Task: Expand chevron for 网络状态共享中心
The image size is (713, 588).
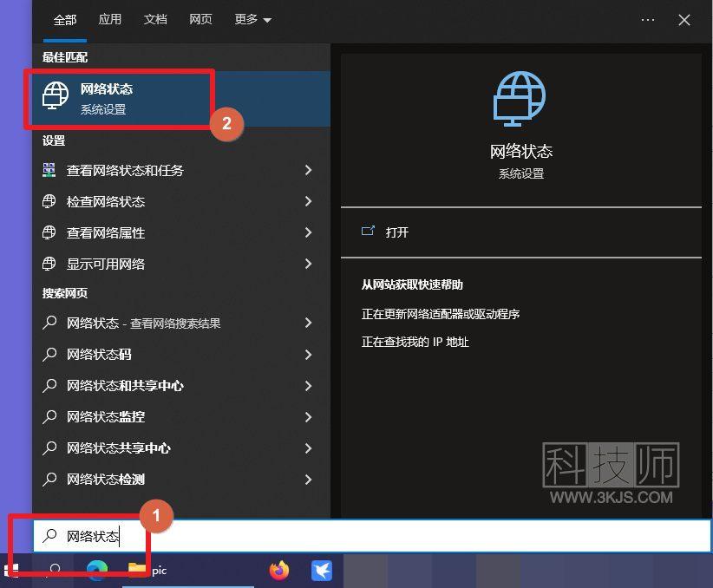Action: pos(308,448)
